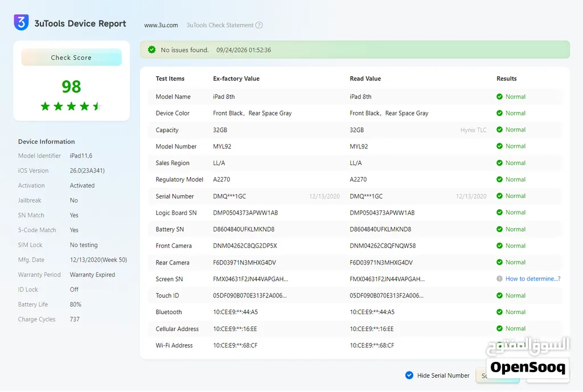Click the 'Warranty Expired' value
The width and height of the screenshot is (583, 392).
click(x=93, y=275)
